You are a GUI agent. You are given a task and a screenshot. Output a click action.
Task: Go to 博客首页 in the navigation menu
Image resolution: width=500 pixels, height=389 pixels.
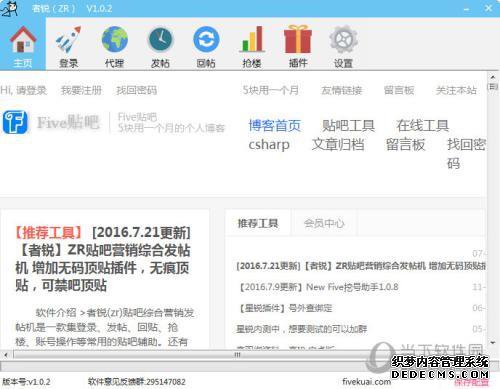click(275, 126)
